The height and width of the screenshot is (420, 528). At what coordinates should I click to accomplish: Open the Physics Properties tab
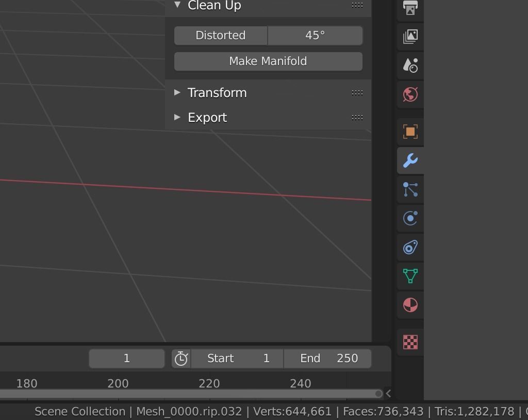point(410,218)
